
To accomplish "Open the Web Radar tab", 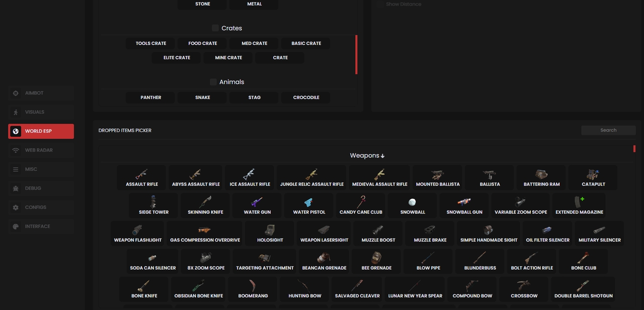I will (x=41, y=150).
